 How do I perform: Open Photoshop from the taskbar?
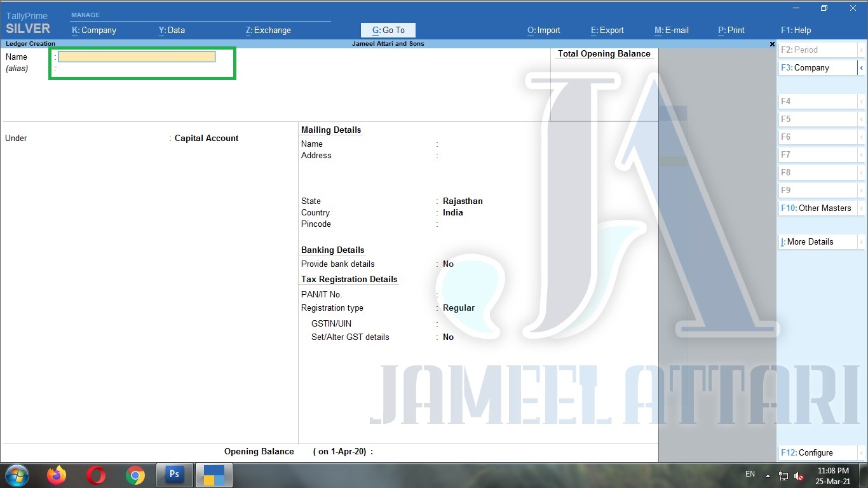point(174,475)
